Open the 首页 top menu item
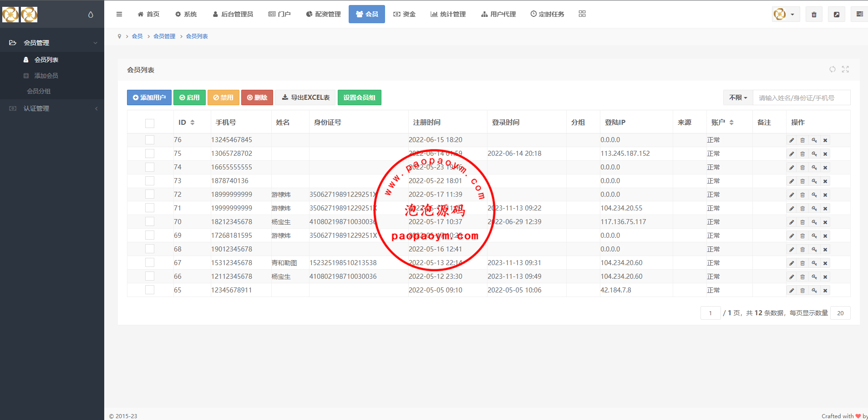 148,14
